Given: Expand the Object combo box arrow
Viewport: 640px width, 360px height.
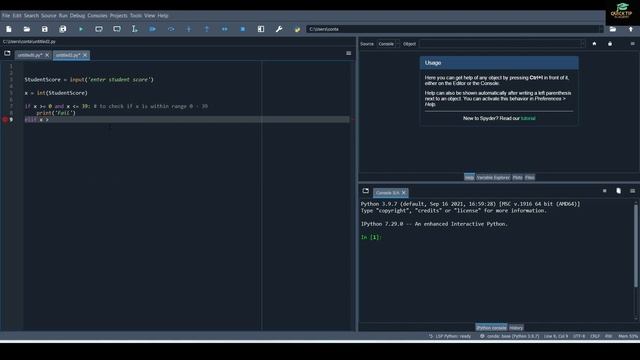Looking at the screenshot, I should coord(582,44).
